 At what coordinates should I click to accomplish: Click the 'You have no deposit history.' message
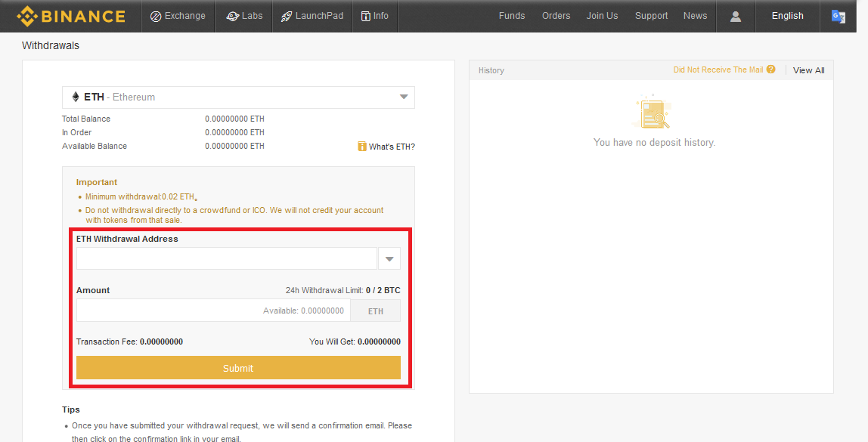654,143
